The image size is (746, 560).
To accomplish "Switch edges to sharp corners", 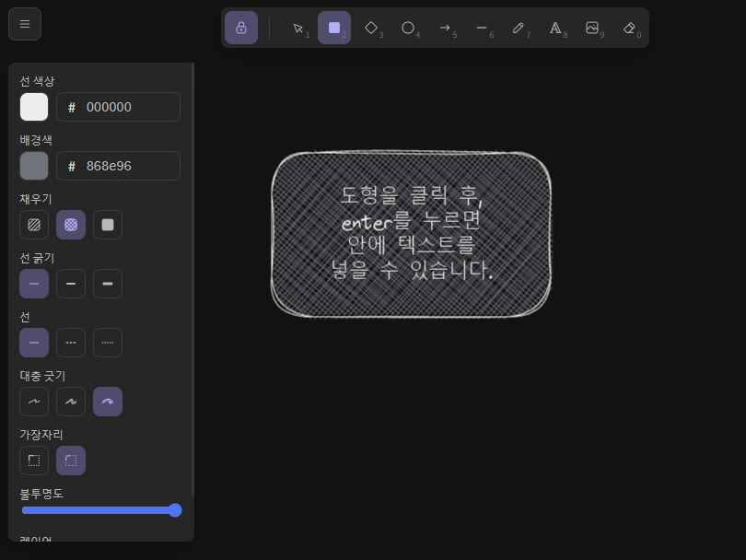I will tap(34, 460).
